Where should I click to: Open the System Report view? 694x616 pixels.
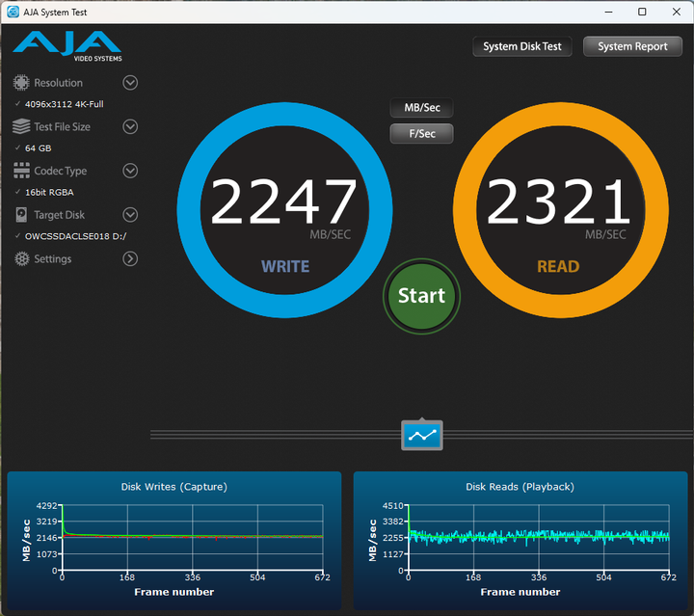click(632, 46)
